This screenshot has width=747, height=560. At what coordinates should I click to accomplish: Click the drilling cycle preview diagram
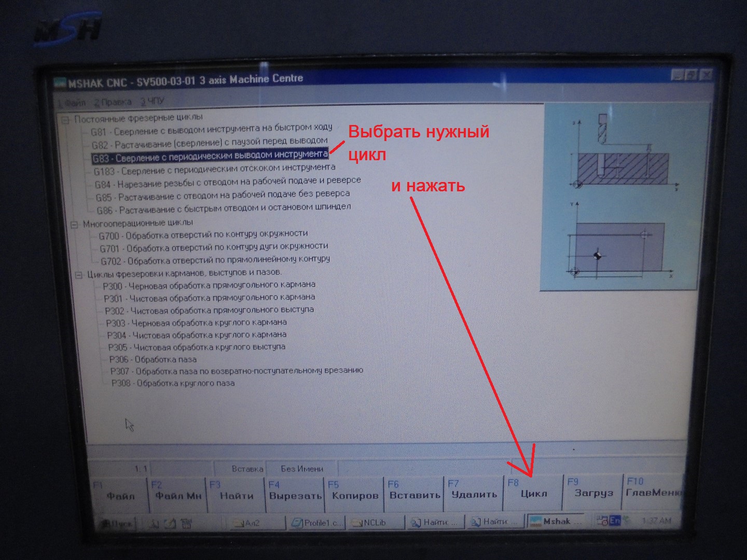624,197
